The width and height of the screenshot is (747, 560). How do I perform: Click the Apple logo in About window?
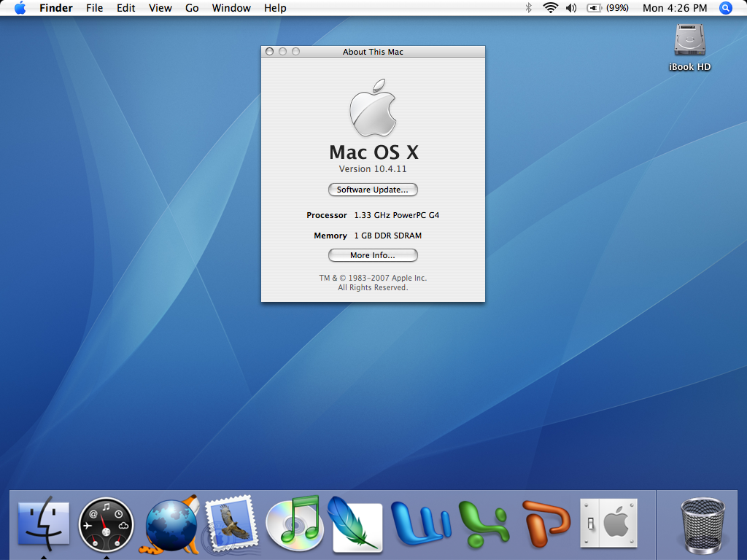tap(373, 108)
